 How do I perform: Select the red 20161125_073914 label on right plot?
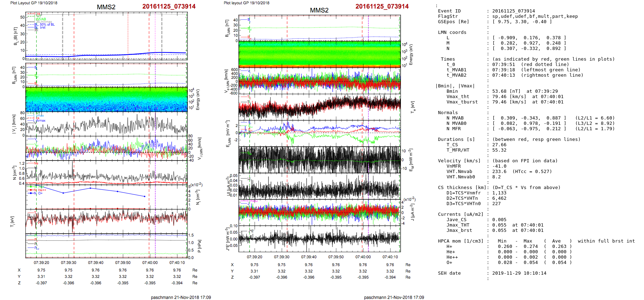pos(382,6)
